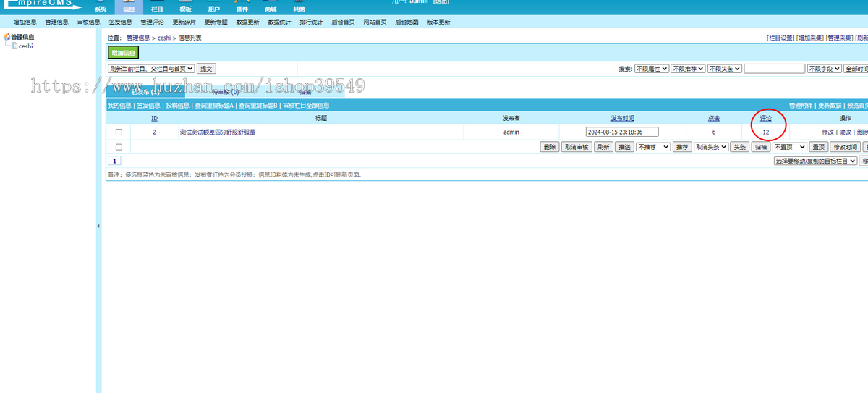Click 简改 link in the article row

pos(845,132)
